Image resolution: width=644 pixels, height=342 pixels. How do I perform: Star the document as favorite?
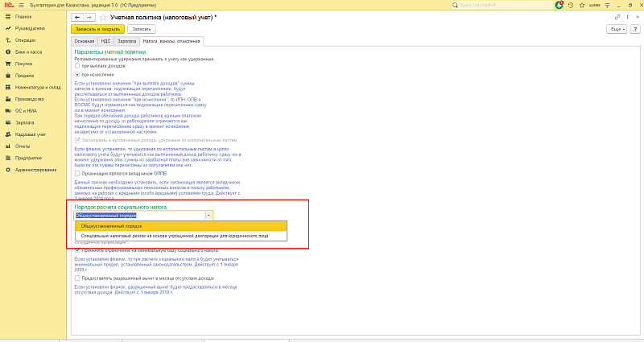click(x=102, y=17)
